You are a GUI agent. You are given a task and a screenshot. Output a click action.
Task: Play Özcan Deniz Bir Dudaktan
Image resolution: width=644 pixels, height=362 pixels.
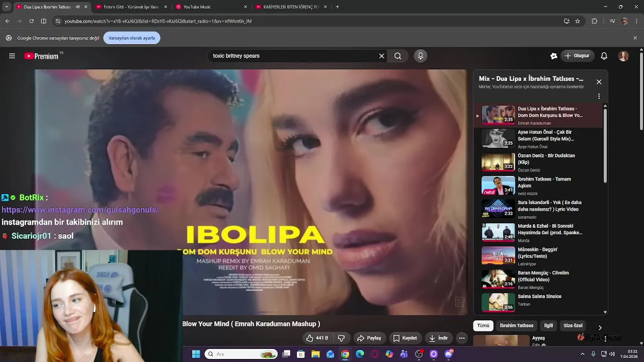[537, 162]
